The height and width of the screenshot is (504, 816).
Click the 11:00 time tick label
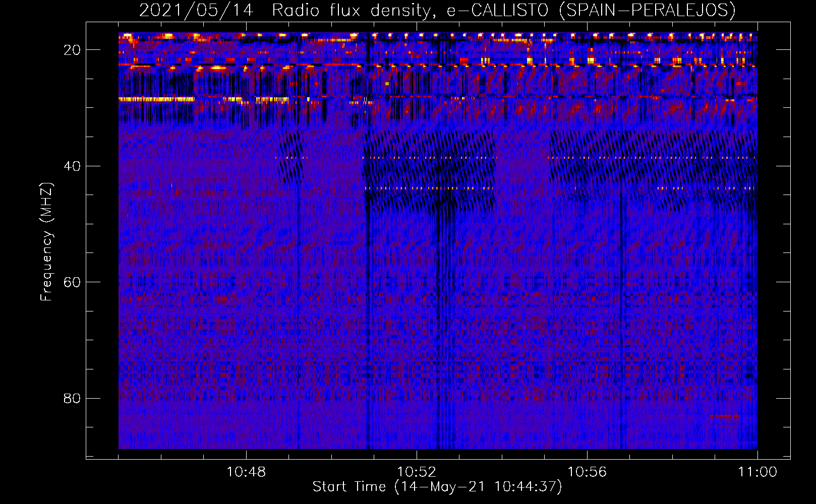pyautogui.click(x=757, y=472)
